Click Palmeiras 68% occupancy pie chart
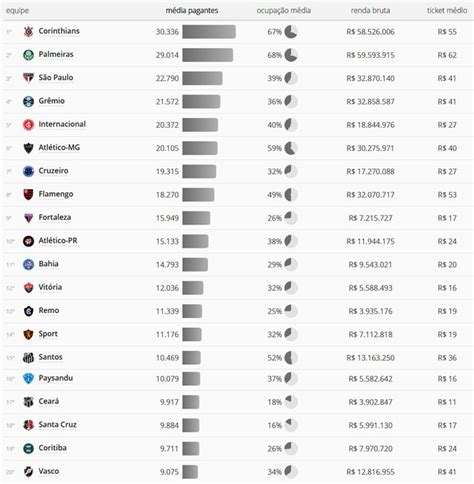474x484 pixels. pos(291,55)
